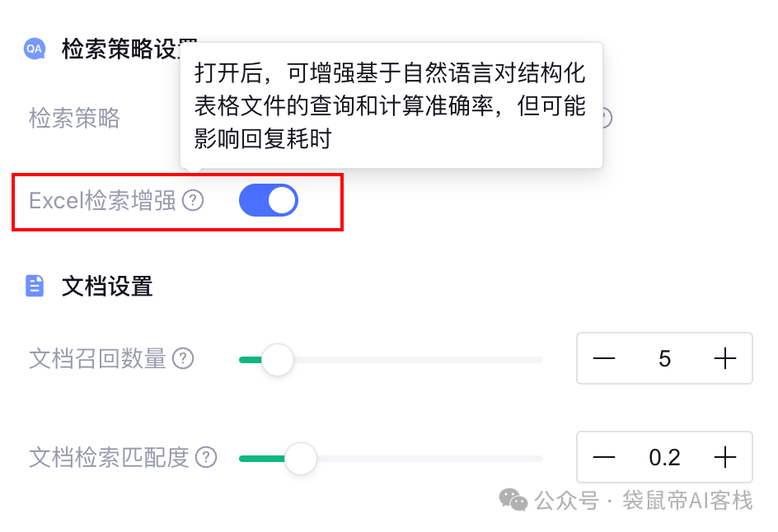Click the 文档召回数量 value field showing 5
The height and width of the screenshot is (532, 778).
click(x=664, y=359)
